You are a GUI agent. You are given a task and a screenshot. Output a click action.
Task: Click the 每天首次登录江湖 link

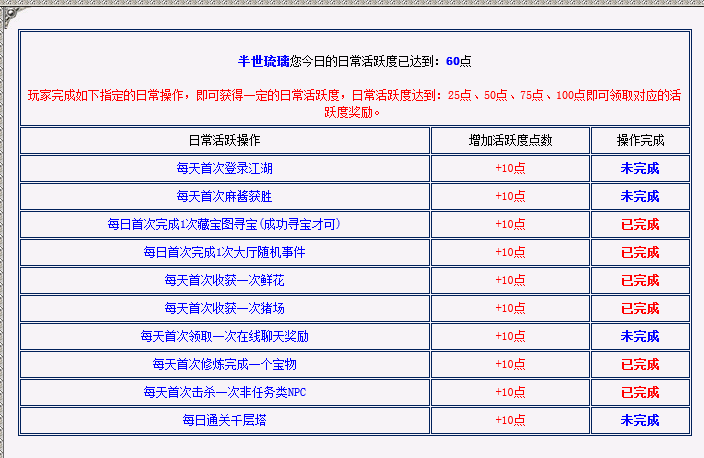pyautogui.click(x=224, y=168)
